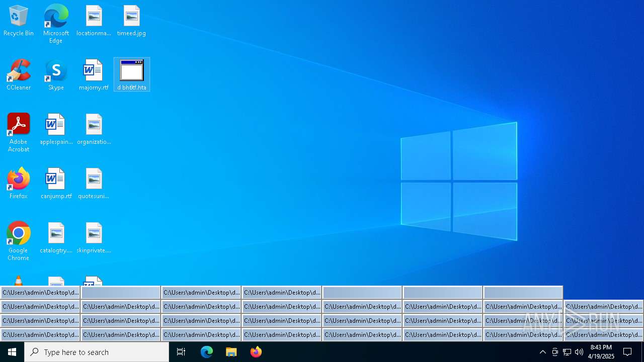This screenshot has height=362, width=644.
Task: Select the Skype desktop shortcut
Action: (56, 75)
